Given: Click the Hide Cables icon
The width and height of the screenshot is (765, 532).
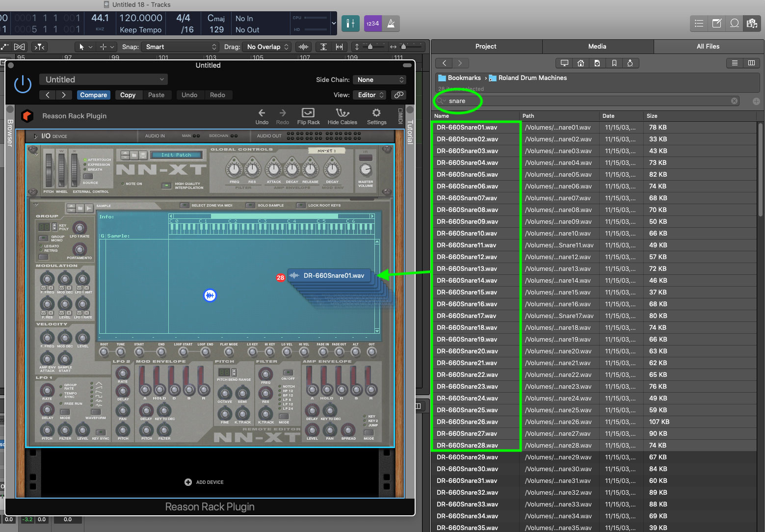Looking at the screenshot, I should 343,113.
